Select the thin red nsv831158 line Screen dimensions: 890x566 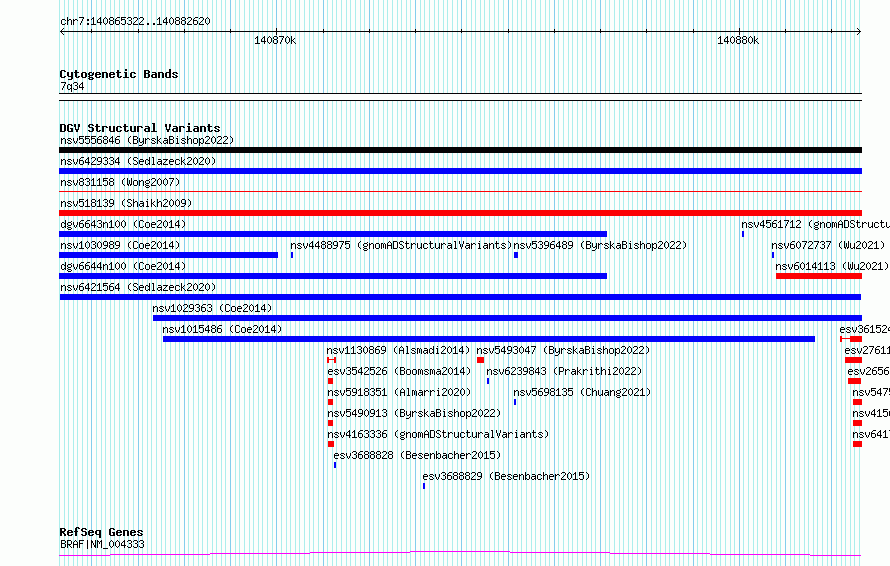[460, 192]
